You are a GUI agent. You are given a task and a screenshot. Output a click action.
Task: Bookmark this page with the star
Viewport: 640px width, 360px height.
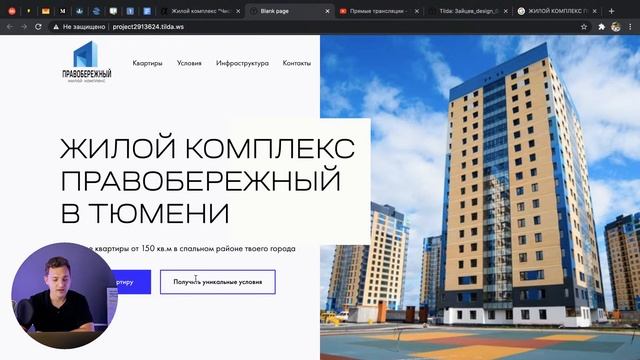click(x=584, y=27)
